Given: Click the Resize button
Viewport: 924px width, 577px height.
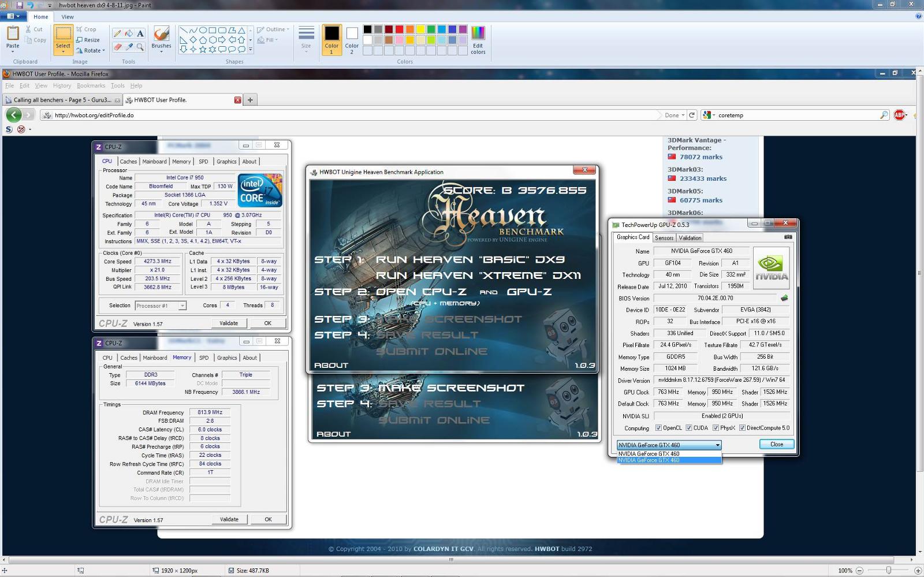Looking at the screenshot, I should 88,40.
